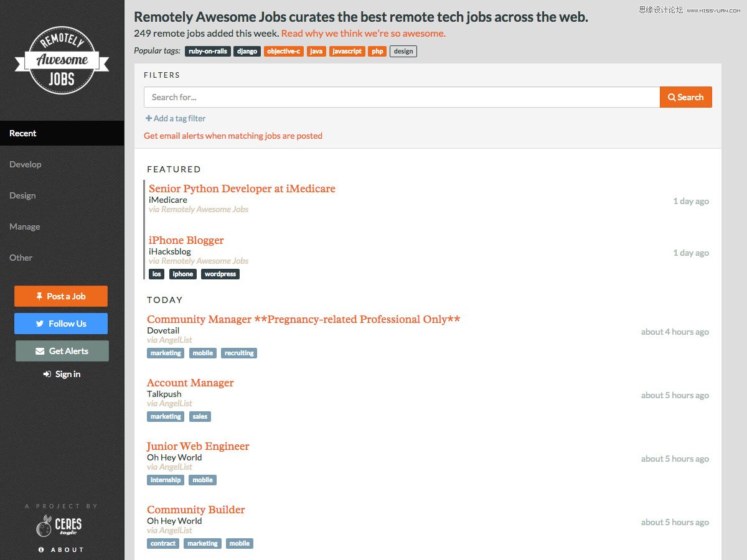Click the ios tag under iPhone Blogger
The width and height of the screenshot is (747, 560).
pos(156,274)
